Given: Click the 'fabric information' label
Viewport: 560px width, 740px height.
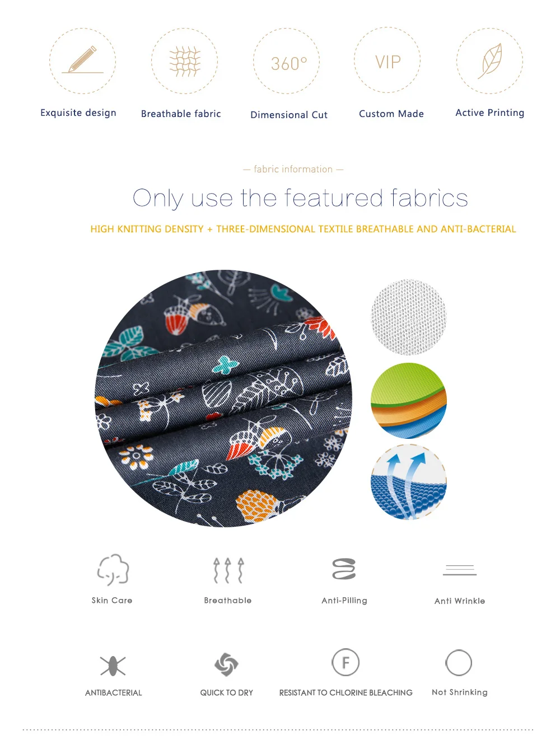Looking at the screenshot, I should click(293, 169).
